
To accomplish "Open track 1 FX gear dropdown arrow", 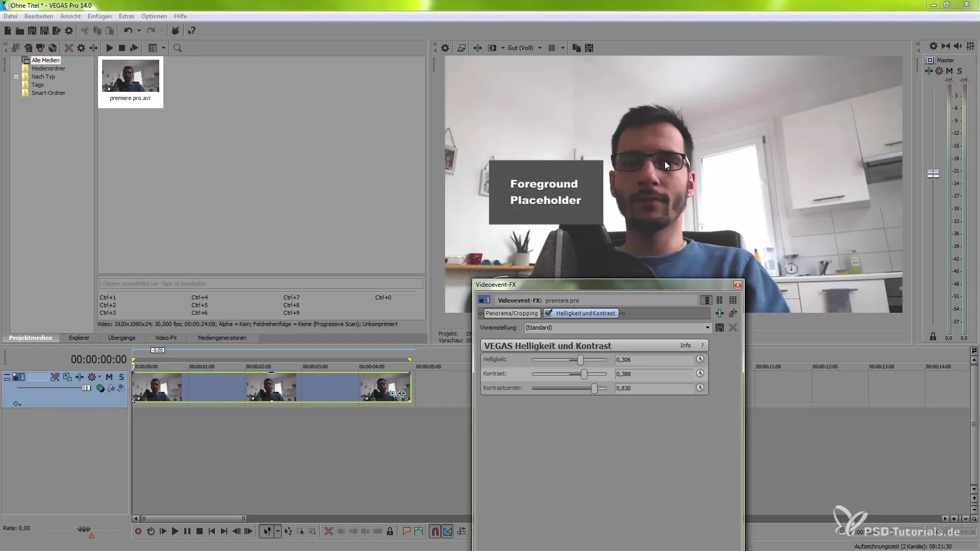I will pos(100,377).
